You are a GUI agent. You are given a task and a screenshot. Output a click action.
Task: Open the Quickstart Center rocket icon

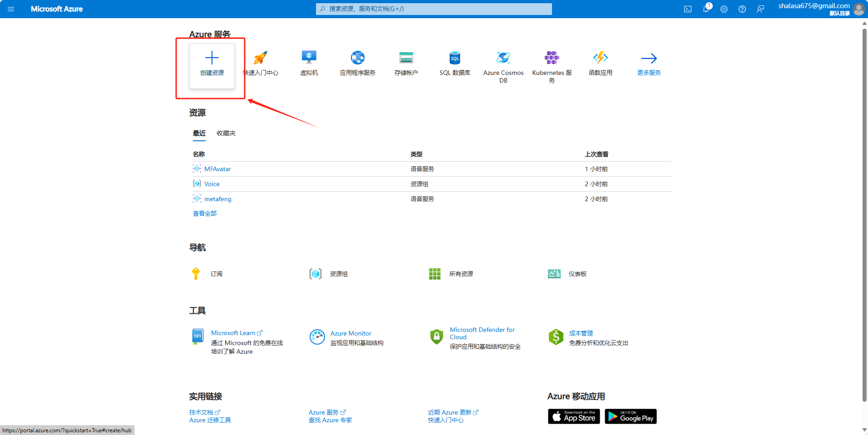[261, 58]
